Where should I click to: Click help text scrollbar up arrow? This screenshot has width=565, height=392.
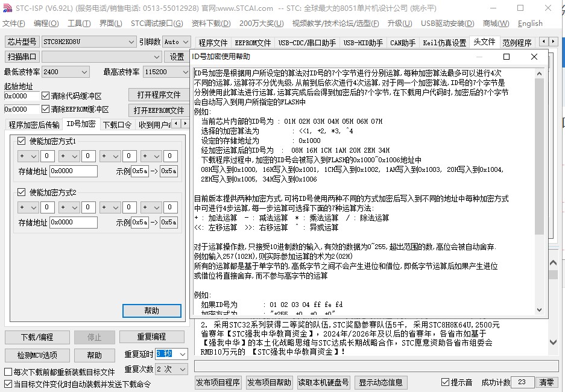pos(539,74)
